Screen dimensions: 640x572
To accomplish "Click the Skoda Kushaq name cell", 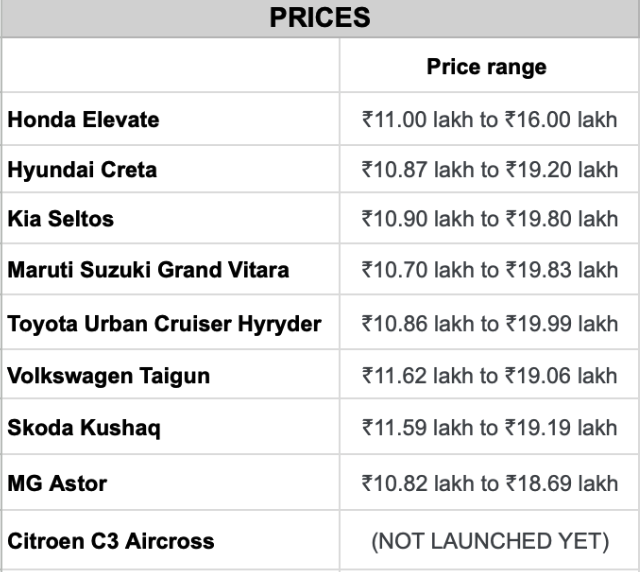I will (84, 428).
